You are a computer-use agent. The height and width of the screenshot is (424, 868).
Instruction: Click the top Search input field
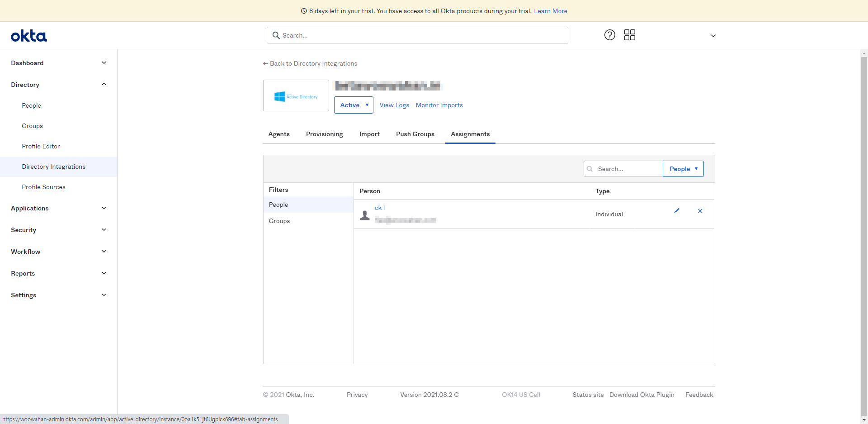[x=417, y=35]
